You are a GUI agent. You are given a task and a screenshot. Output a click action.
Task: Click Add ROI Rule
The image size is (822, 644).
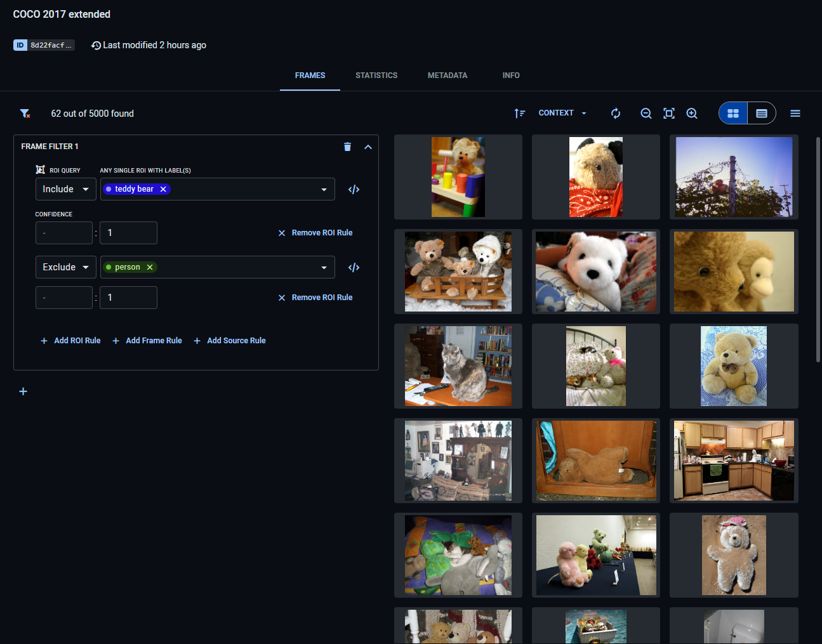point(70,341)
